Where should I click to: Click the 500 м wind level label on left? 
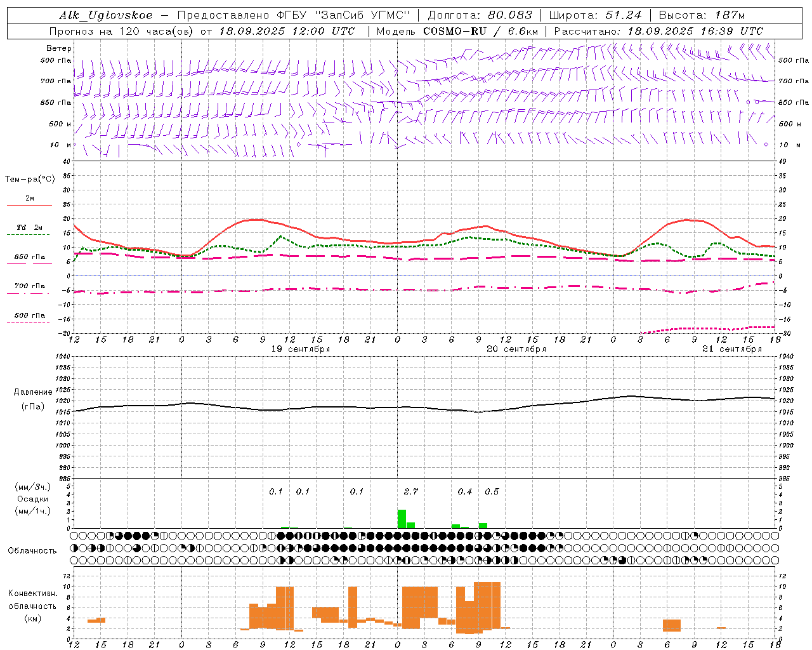click(x=60, y=124)
